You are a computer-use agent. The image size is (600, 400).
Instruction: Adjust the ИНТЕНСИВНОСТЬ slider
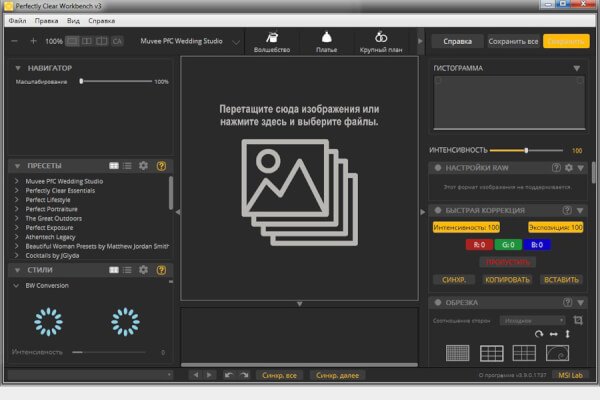point(526,150)
